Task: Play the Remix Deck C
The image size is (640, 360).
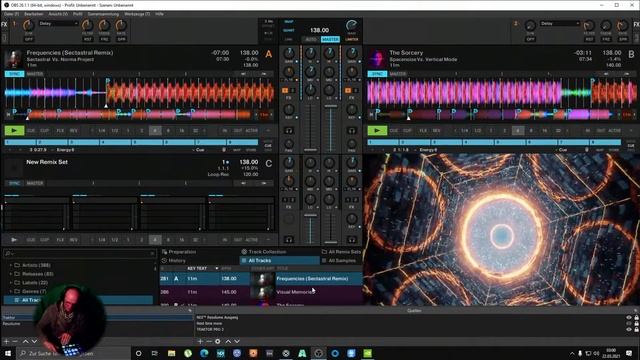Action: [x=14, y=240]
